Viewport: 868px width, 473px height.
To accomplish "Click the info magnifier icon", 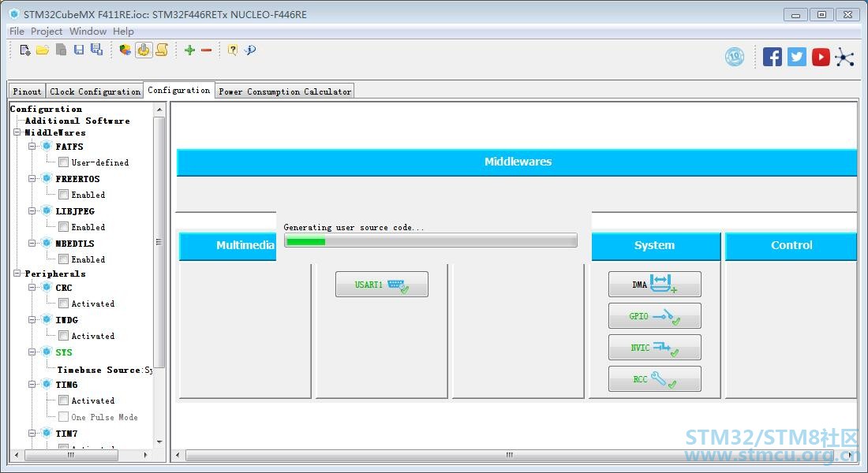I will pos(250,50).
